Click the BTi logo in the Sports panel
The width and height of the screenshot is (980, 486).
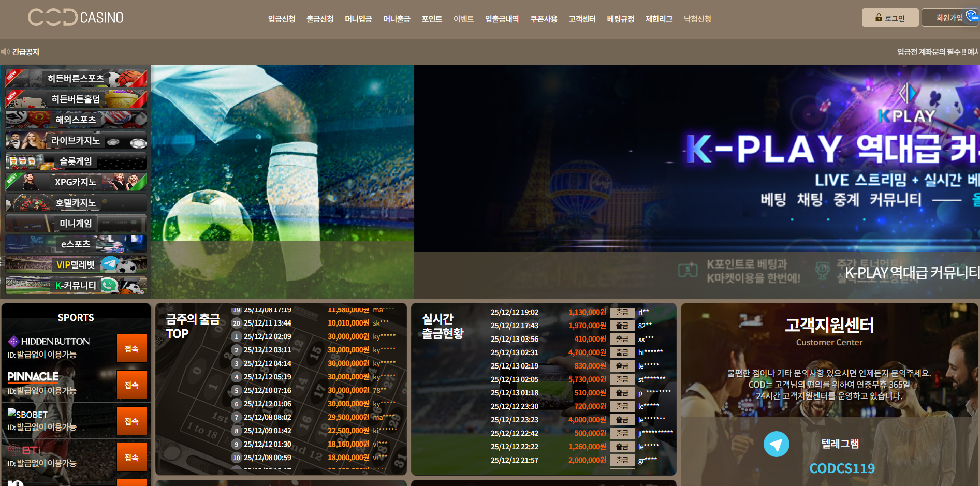point(24,450)
